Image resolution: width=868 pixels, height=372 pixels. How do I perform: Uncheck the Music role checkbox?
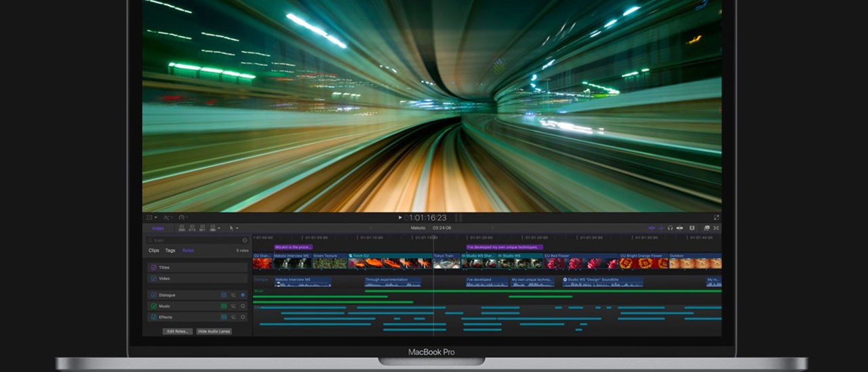(154, 306)
